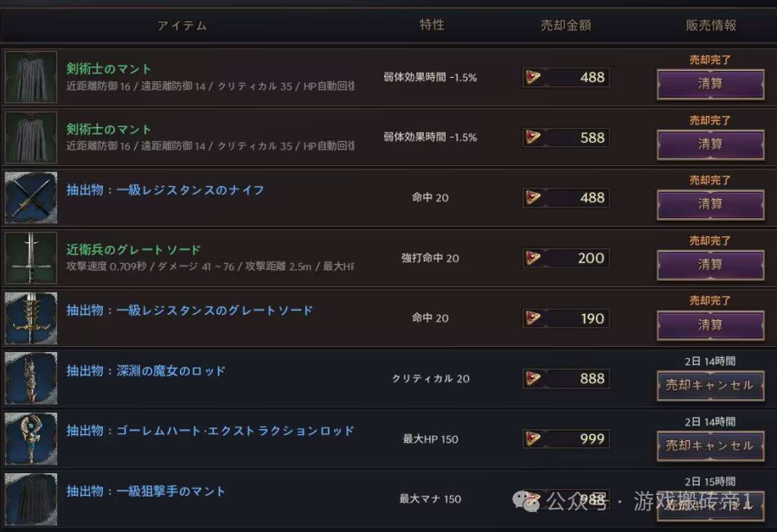
Task: Sort by the アイテム column header
Action: click(182, 25)
